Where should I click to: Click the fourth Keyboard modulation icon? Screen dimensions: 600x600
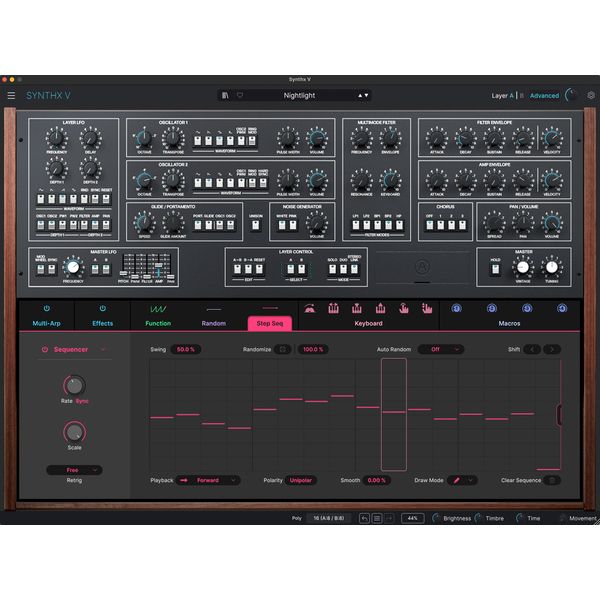pyautogui.click(x=380, y=308)
